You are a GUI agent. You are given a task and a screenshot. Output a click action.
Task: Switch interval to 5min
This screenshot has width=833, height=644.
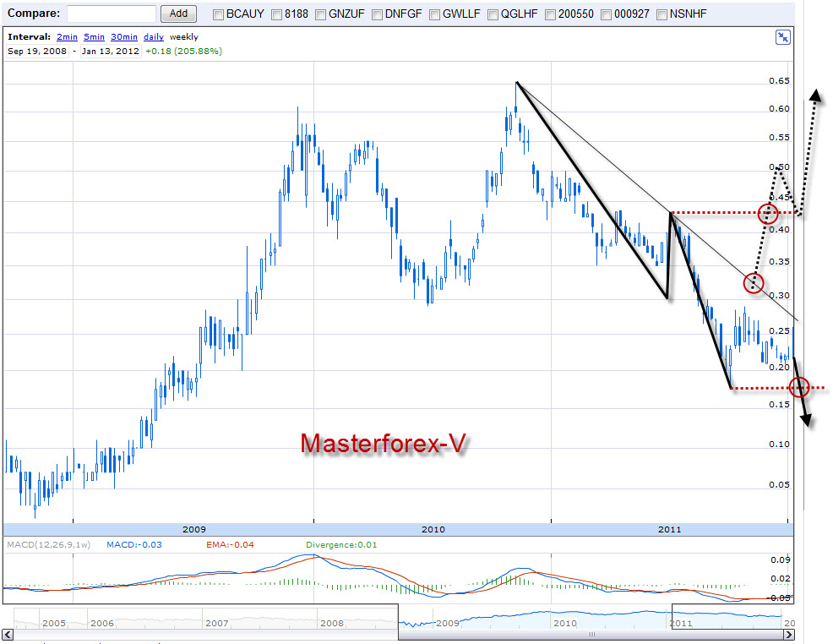point(94,36)
